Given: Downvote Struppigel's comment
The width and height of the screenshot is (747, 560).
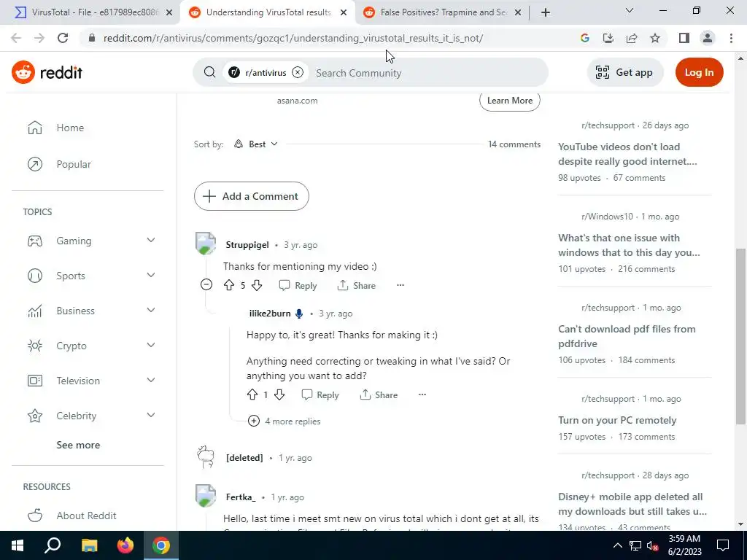Looking at the screenshot, I should [x=257, y=285].
